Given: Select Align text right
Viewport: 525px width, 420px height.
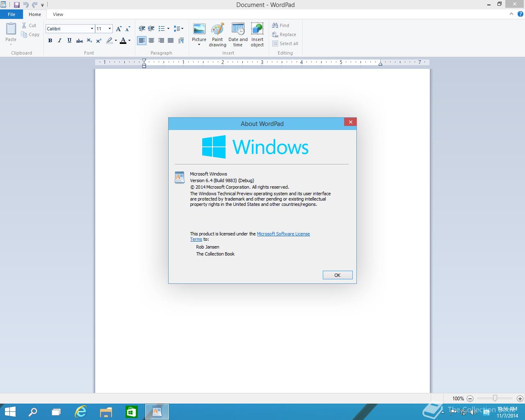Looking at the screenshot, I should pyautogui.click(x=161, y=41).
